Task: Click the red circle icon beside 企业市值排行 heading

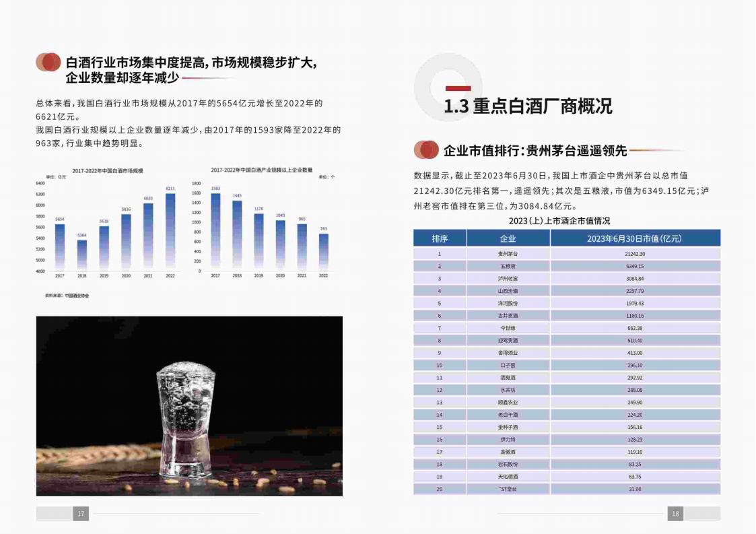Action: coord(426,149)
